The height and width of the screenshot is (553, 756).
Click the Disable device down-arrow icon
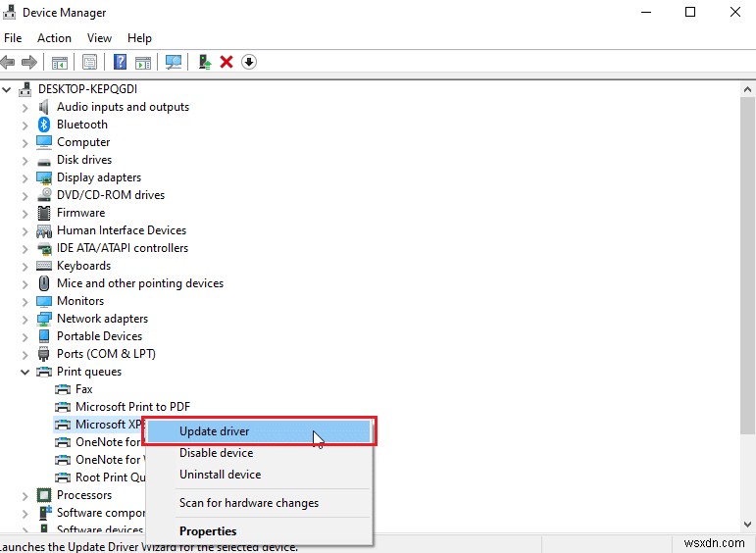pos(249,62)
